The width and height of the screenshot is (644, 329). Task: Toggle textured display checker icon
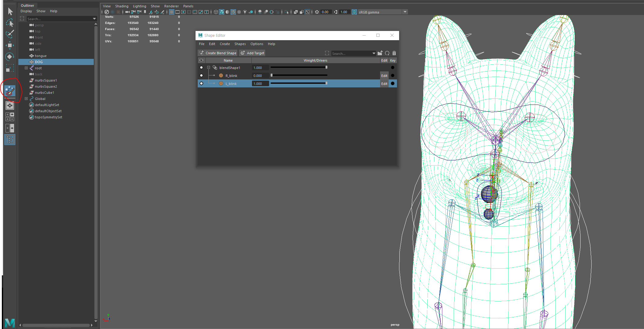tap(239, 12)
